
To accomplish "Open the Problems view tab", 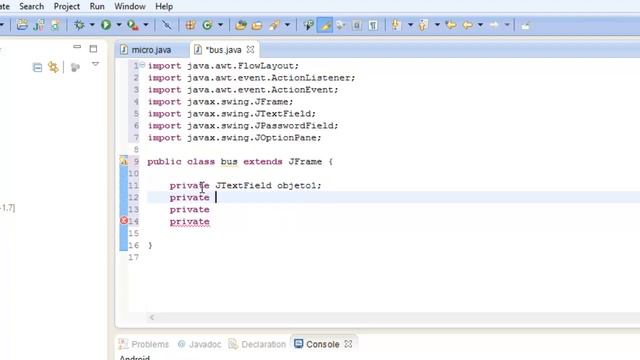I will point(144,344).
